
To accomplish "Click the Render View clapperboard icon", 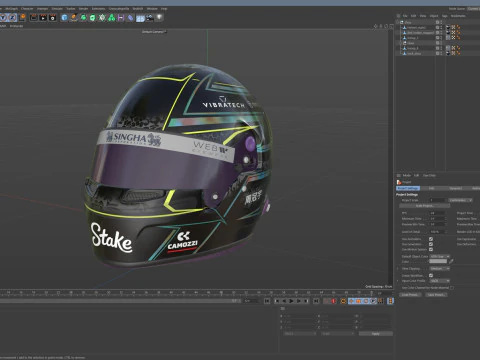I will pos(34,18).
